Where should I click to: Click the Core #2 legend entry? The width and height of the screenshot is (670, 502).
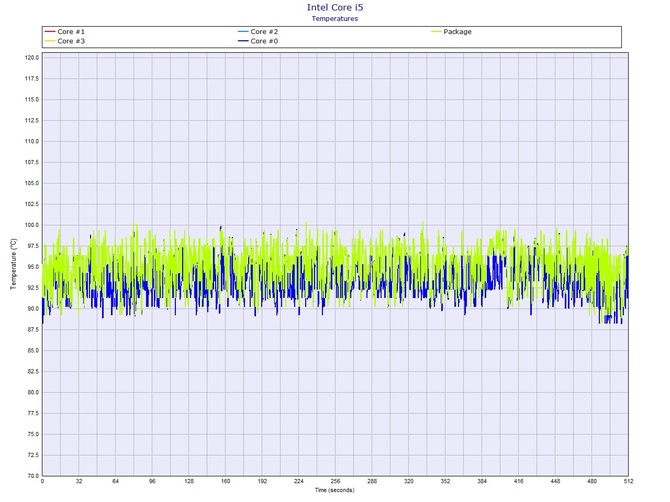tap(258, 32)
